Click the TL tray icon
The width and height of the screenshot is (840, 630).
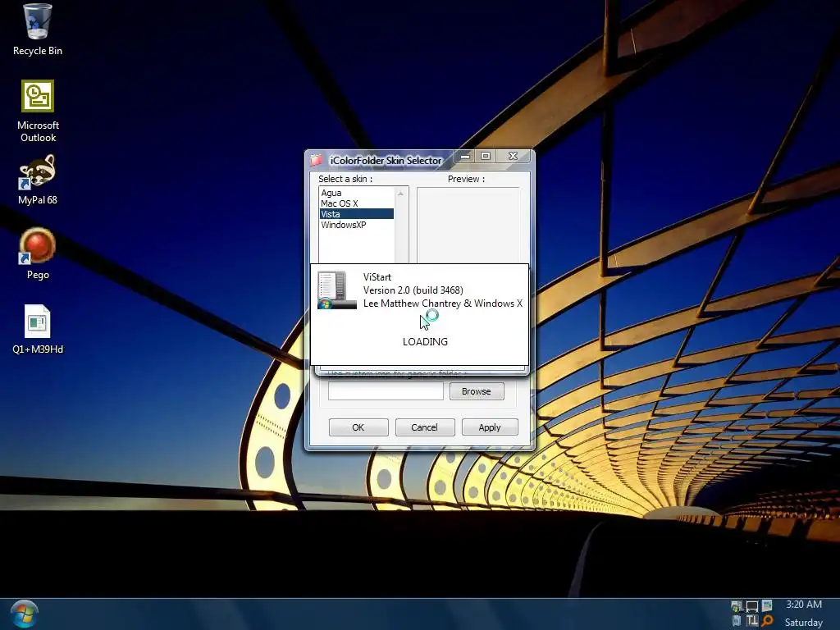tap(752, 621)
